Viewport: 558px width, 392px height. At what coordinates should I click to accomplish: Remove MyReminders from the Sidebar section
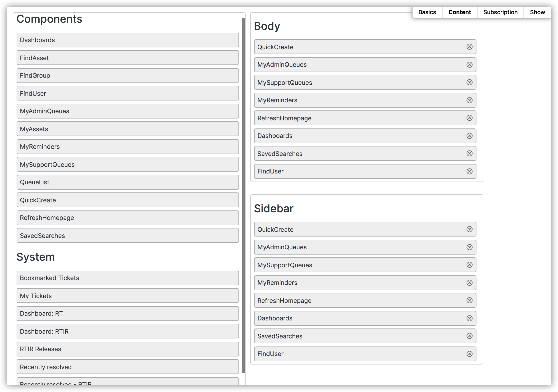pyautogui.click(x=469, y=283)
